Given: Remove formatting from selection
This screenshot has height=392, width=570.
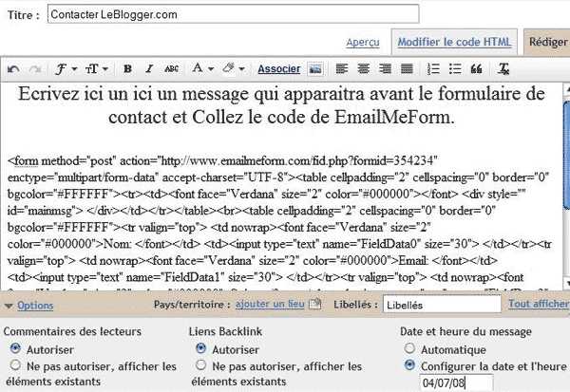Looking at the screenshot, I should tap(503, 68).
